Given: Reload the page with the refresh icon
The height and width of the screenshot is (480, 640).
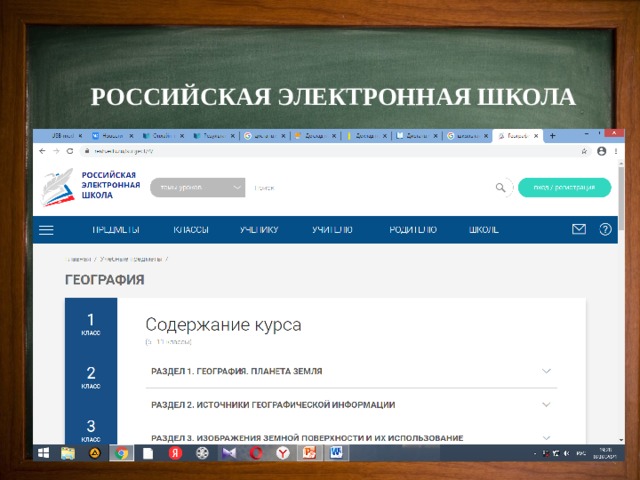Looking at the screenshot, I should pyautogui.click(x=70, y=151).
